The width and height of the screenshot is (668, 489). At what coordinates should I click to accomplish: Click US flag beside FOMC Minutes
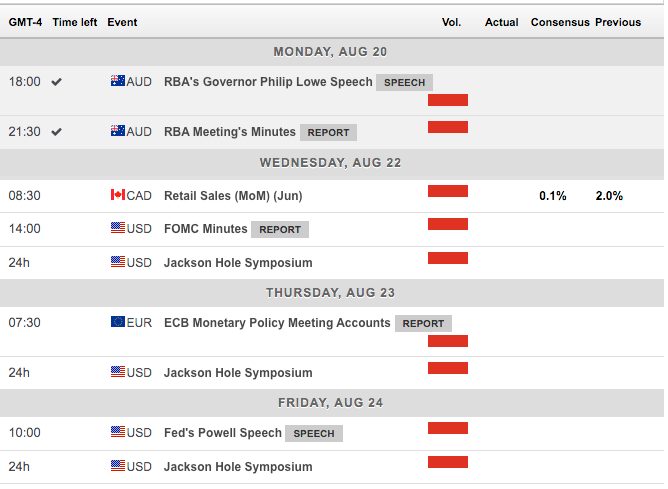(x=118, y=229)
